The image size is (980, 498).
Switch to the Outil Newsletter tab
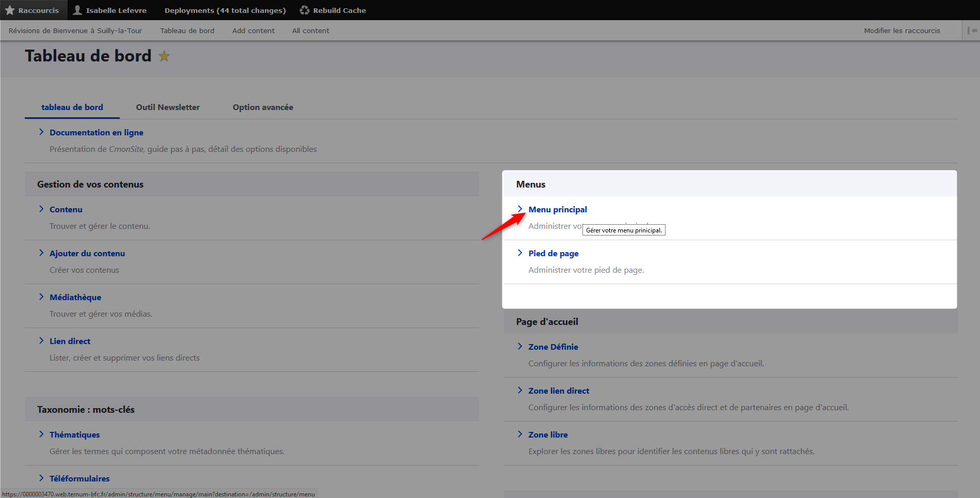[x=168, y=107]
